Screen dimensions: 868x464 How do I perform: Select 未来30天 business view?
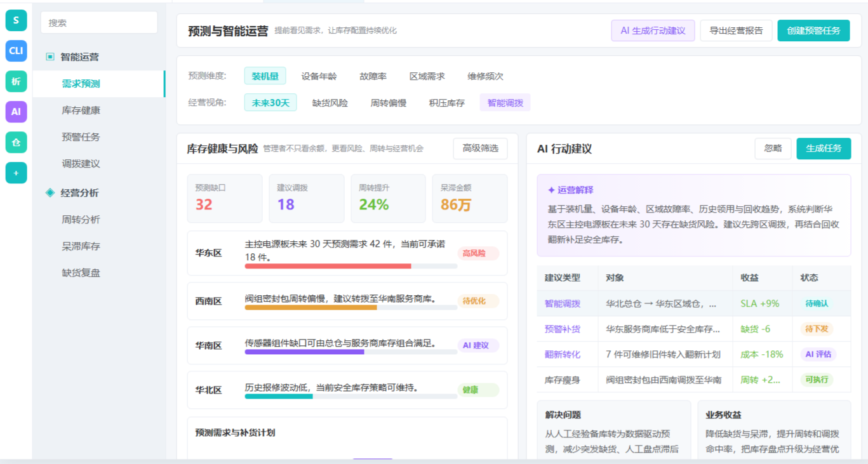(270, 103)
